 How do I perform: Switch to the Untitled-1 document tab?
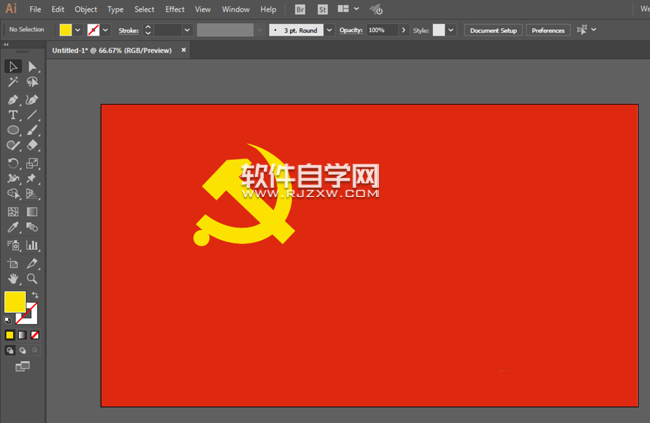tap(112, 50)
